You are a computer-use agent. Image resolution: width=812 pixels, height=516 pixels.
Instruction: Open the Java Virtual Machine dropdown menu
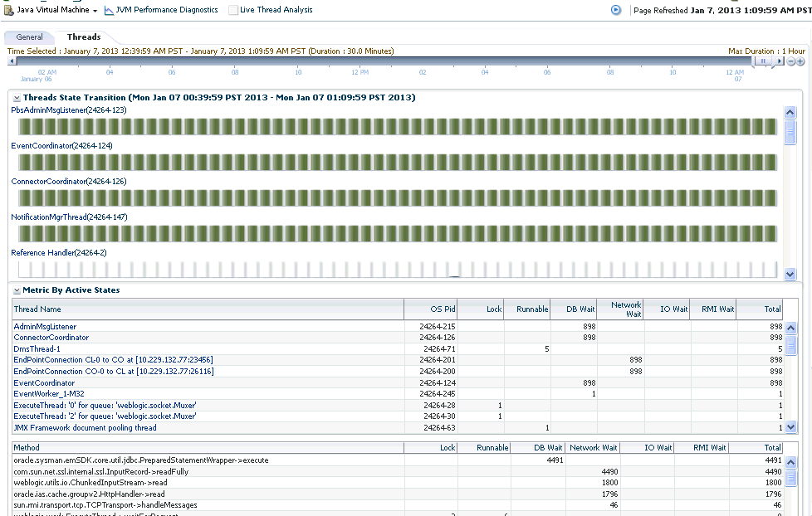(94, 10)
